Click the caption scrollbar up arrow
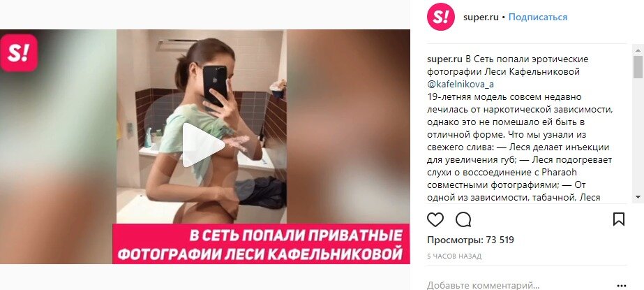 pyautogui.click(x=638, y=50)
